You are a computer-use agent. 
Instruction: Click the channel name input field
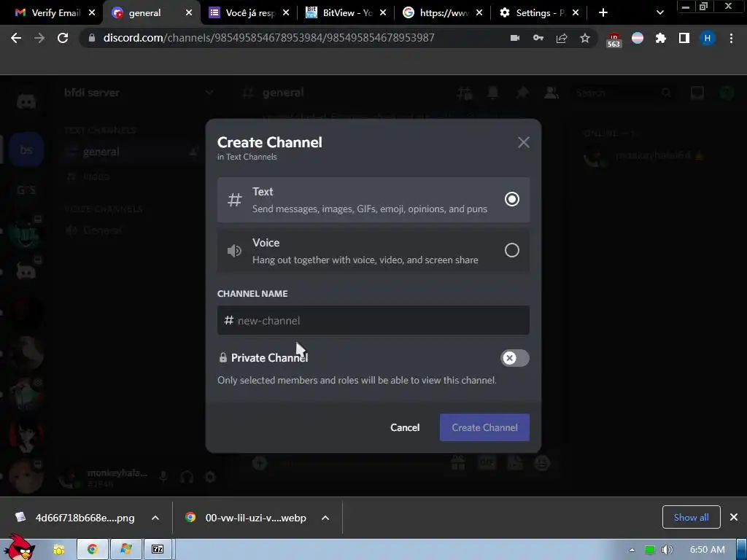[373, 321]
